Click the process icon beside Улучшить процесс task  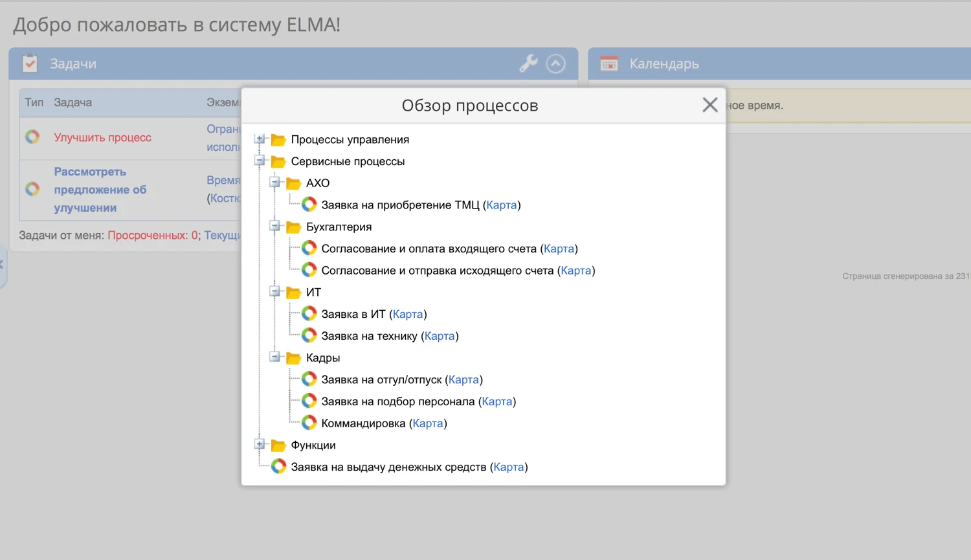[32, 137]
